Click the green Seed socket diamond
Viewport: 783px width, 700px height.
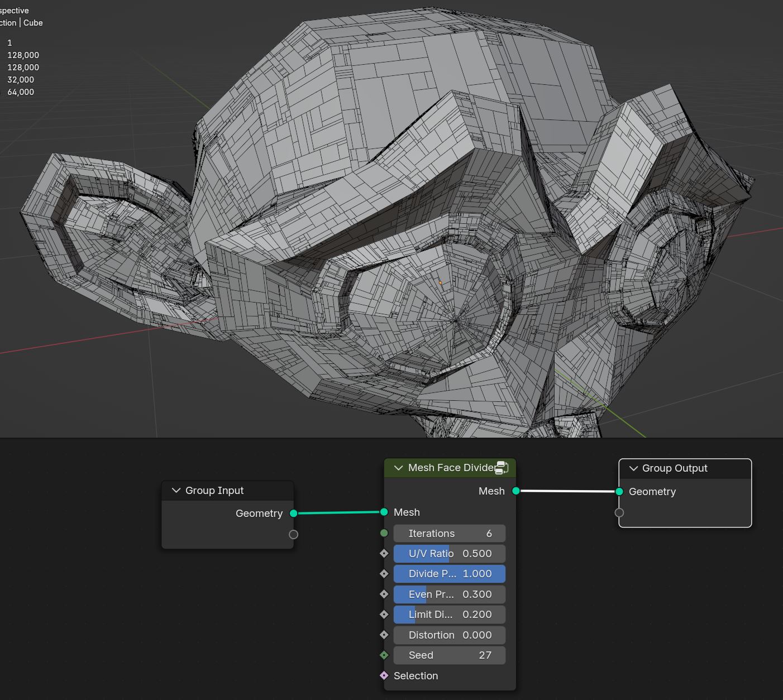pyautogui.click(x=384, y=655)
